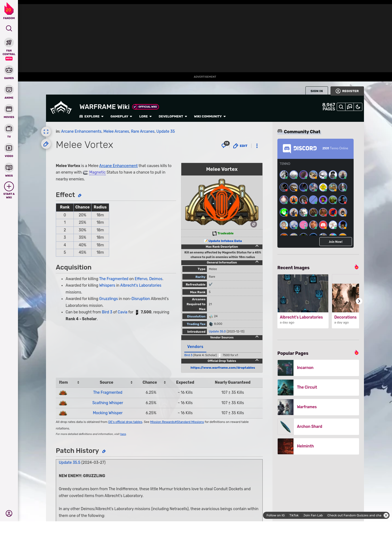This screenshot has width=392, height=545.
Task: Open Mocking Whisper link
Action: [108, 413]
